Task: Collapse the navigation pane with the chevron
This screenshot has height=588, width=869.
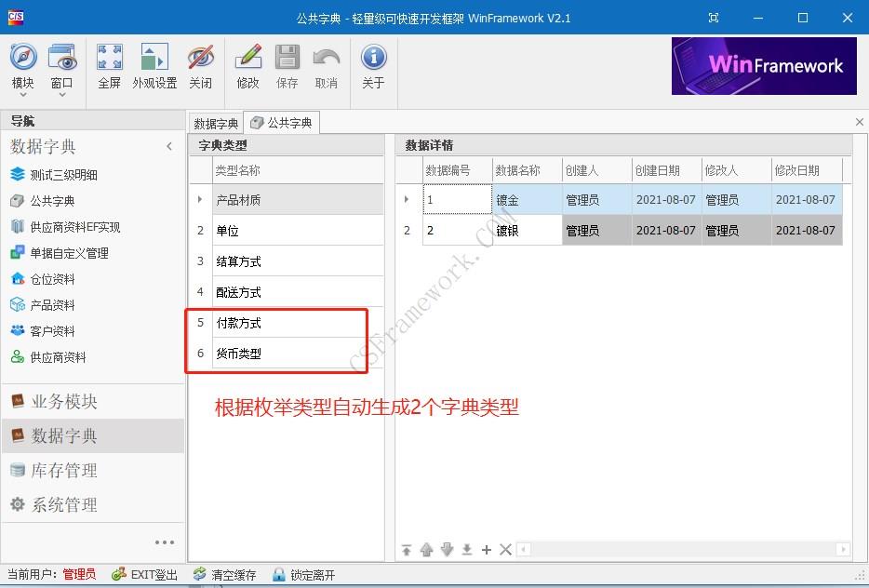Action: click(x=169, y=145)
